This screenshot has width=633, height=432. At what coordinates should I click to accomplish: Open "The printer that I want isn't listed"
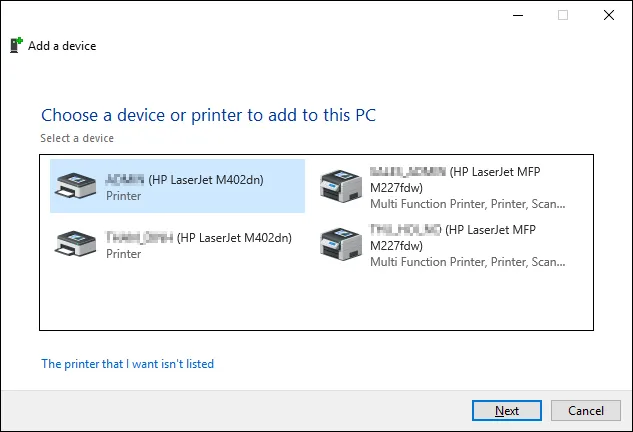pyautogui.click(x=127, y=364)
